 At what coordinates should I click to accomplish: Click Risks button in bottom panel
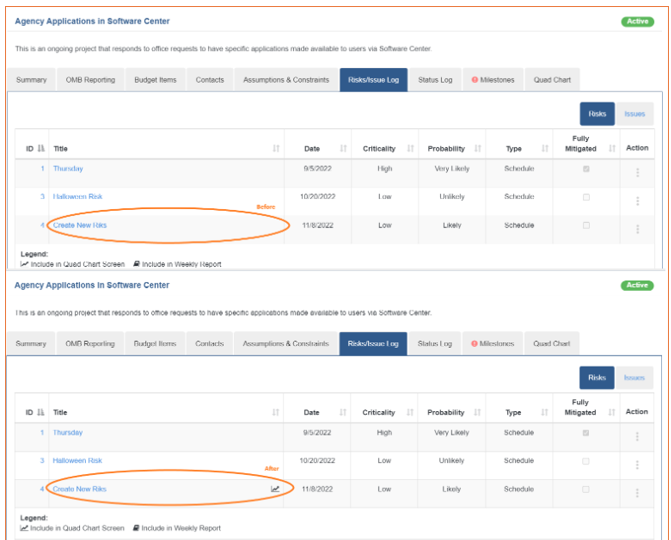coord(597,378)
